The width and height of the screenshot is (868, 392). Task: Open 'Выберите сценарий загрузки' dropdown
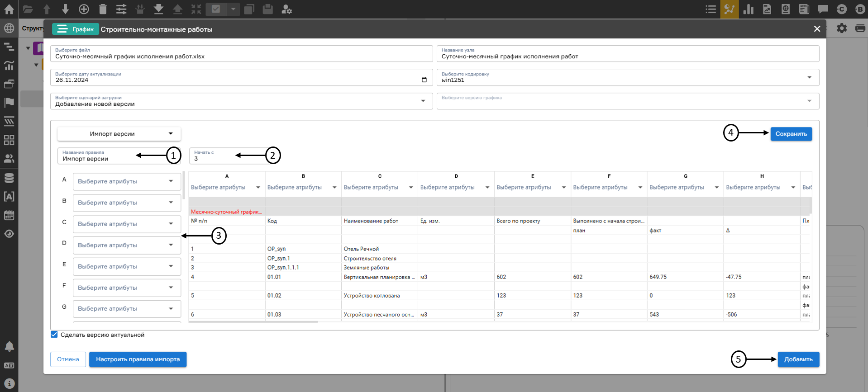coord(241,101)
